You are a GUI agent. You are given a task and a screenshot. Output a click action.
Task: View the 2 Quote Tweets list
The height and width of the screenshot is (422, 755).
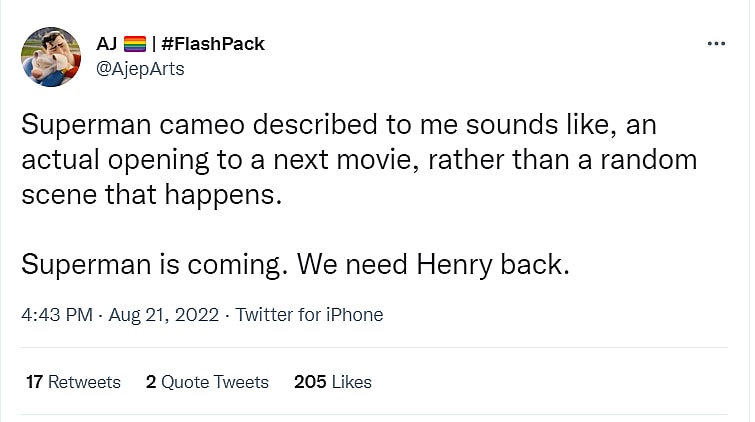click(x=207, y=382)
